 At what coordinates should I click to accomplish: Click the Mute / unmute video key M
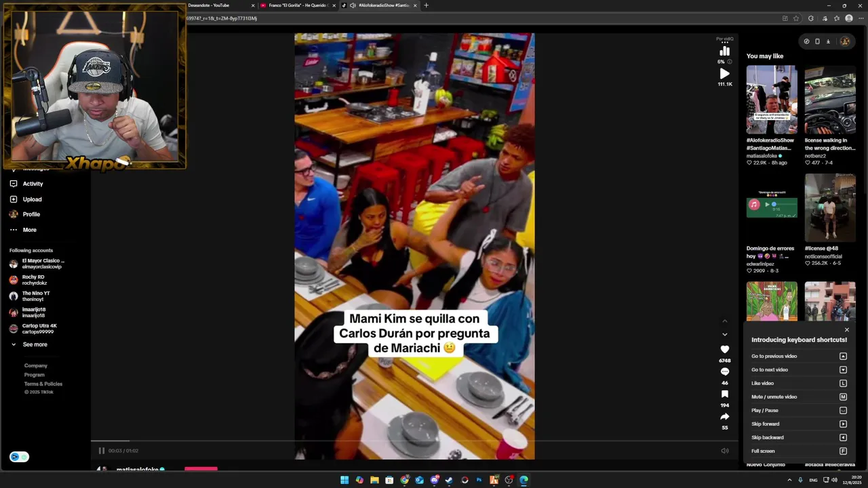843,397
